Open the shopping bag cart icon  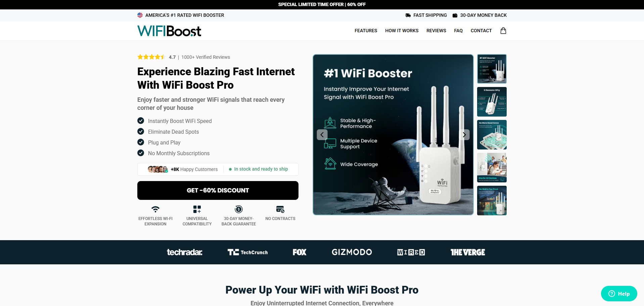(x=503, y=31)
